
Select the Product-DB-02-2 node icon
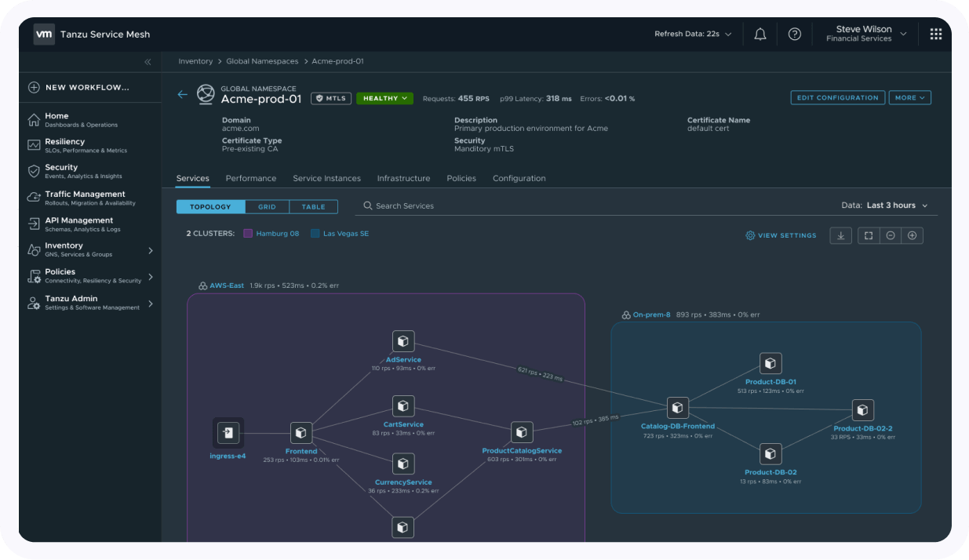[863, 410]
